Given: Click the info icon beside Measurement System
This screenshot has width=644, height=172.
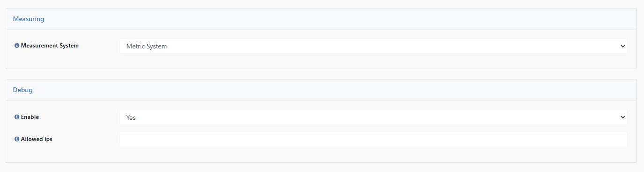Looking at the screenshot, I should (17, 46).
